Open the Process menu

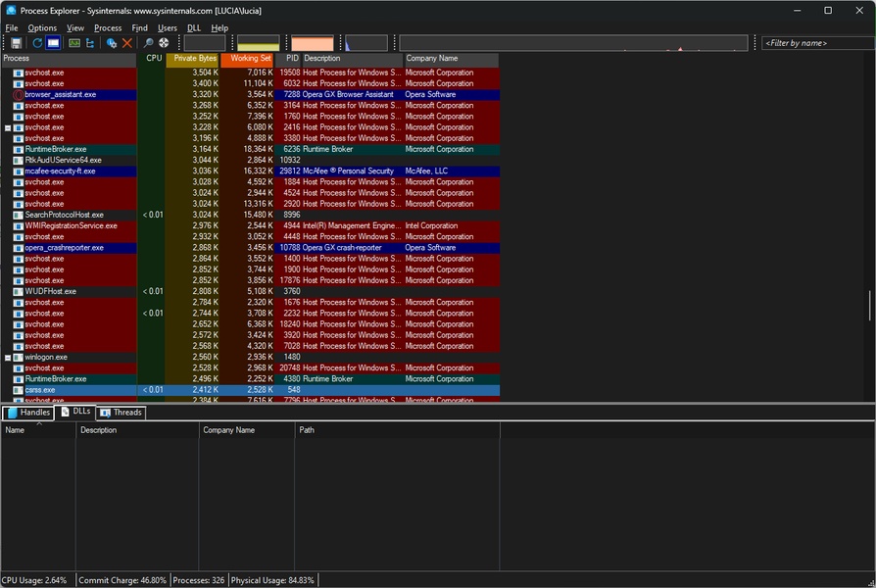108,28
